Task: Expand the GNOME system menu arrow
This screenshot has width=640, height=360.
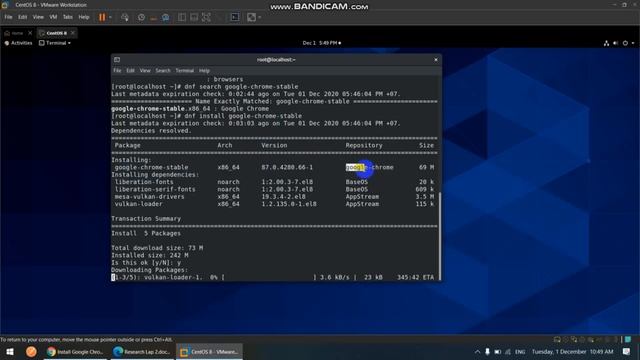Action: (633, 43)
